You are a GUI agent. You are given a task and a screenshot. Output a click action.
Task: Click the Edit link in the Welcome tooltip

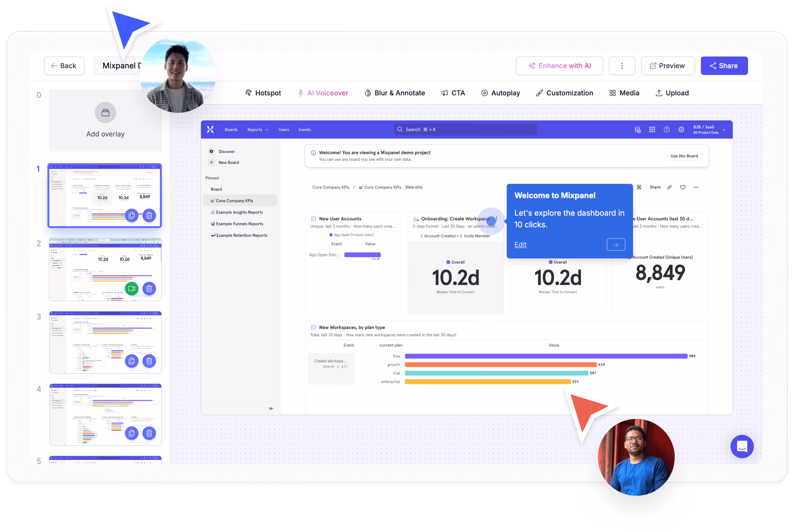click(520, 245)
